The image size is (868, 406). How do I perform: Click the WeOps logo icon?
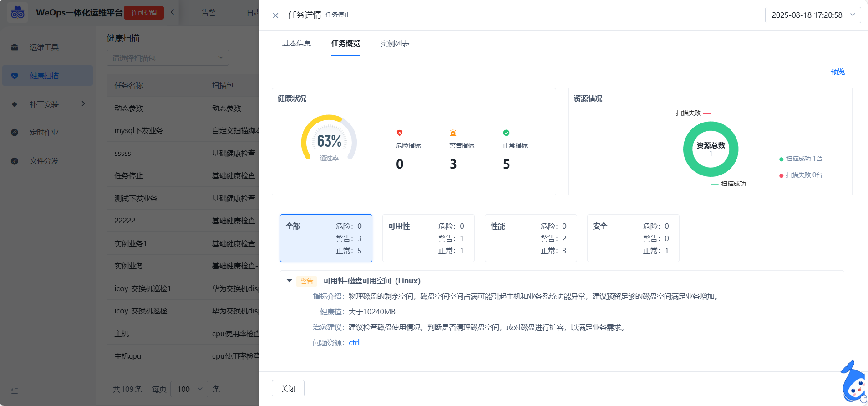[17, 13]
